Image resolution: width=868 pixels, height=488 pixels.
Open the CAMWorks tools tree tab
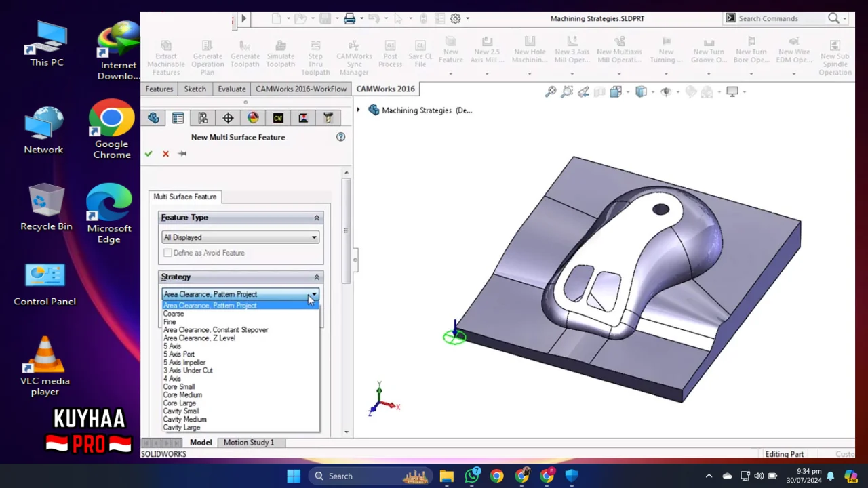[x=328, y=118]
